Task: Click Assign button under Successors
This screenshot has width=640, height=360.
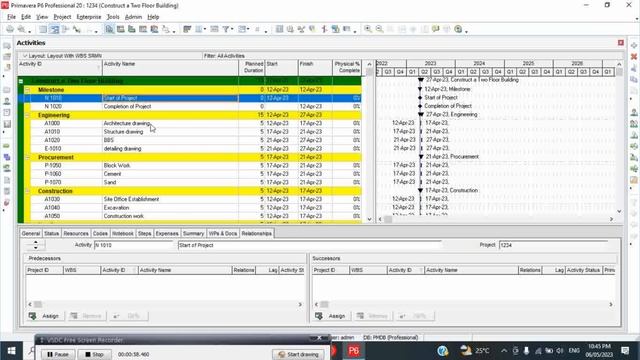Action: [331, 316]
